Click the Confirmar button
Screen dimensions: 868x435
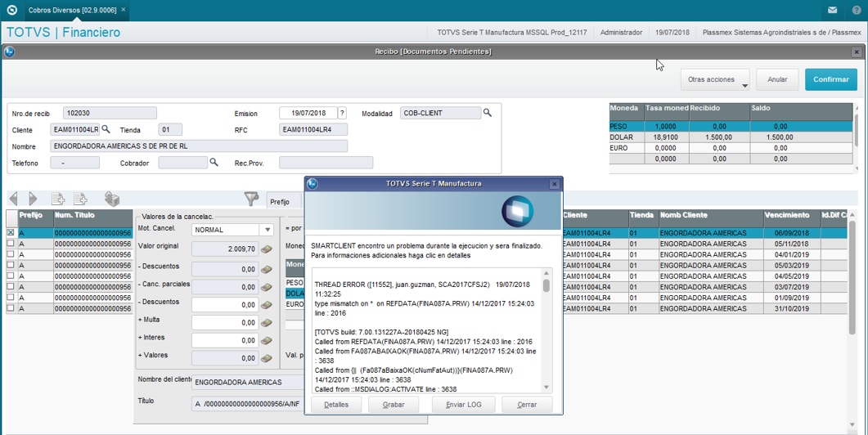pyautogui.click(x=831, y=79)
